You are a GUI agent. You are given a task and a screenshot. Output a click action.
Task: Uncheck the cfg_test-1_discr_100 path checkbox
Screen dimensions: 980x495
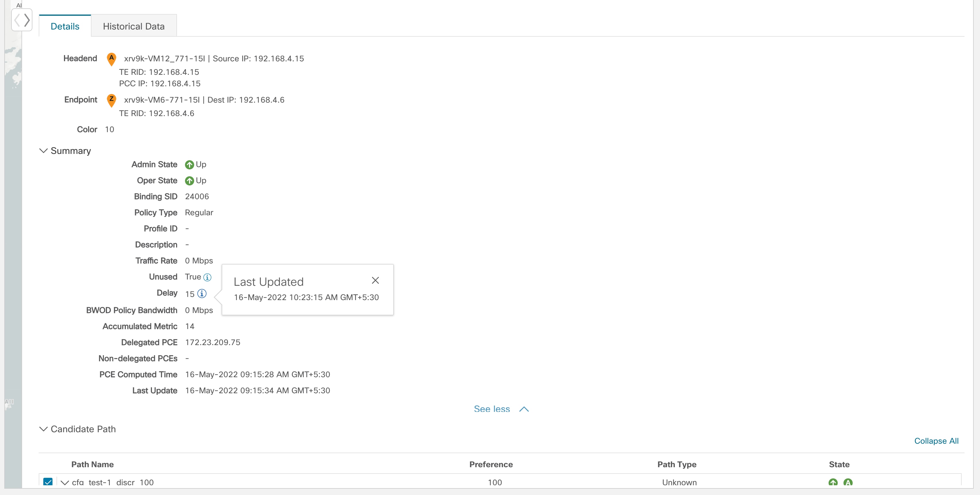48,482
